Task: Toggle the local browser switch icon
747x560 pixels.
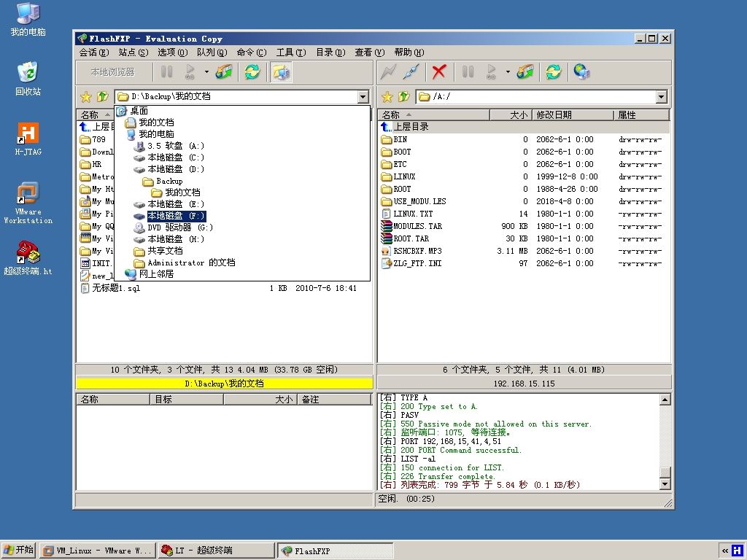Action: click(x=281, y=72)
